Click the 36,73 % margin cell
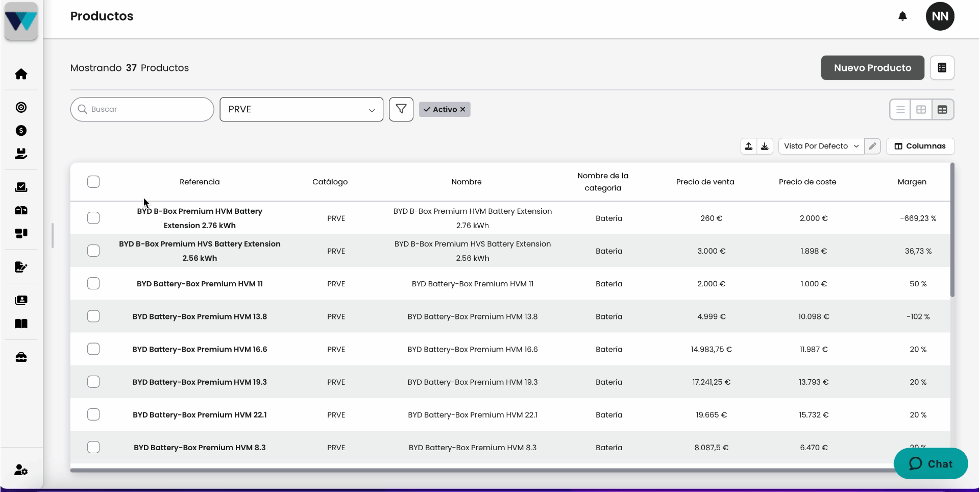The width and height of the screenshot is (980, 492). click(x=918, y=251)
